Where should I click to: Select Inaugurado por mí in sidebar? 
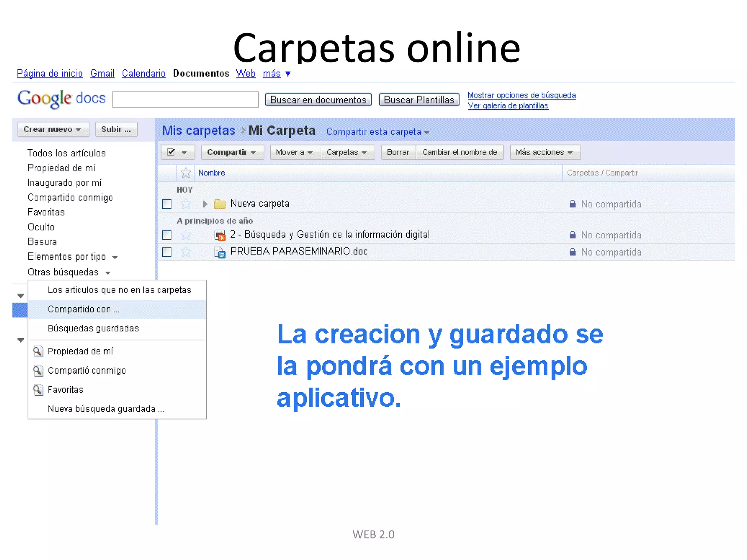(x=65, y=183)
